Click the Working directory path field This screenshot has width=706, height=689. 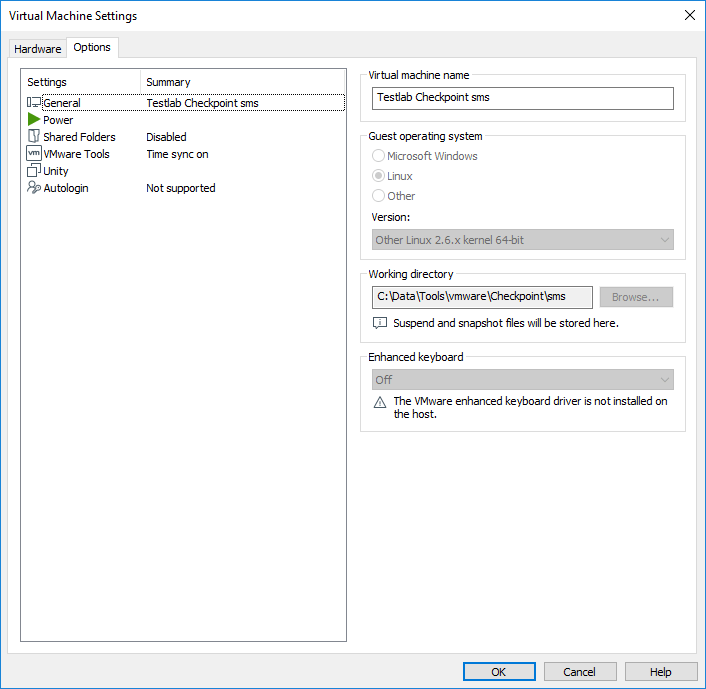pyautogui.click(x=482, y=297)
